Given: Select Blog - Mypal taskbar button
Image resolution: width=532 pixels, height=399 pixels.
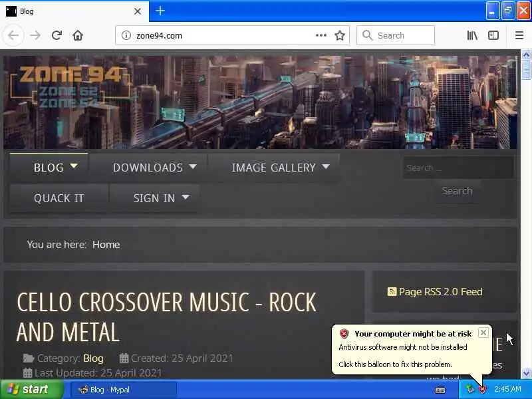Looking at the screenshot, I should pyautogui.click(x=124, y=390).
